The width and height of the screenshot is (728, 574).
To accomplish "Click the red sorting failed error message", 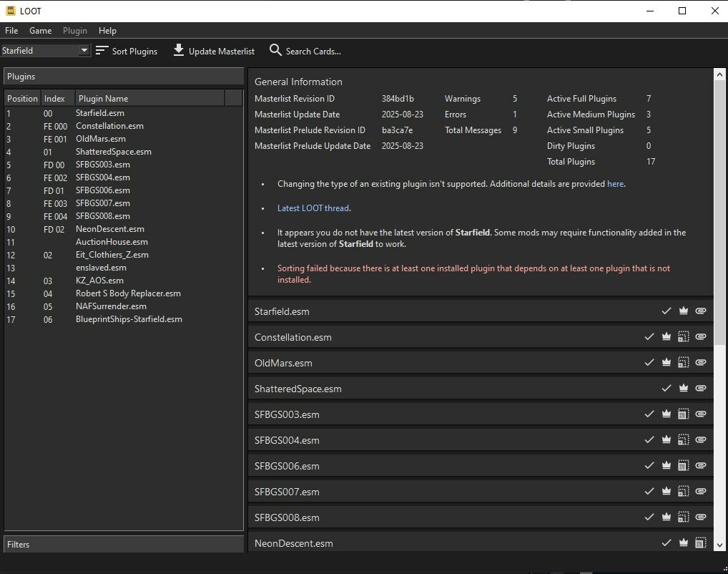I will (x=473, y=273).
